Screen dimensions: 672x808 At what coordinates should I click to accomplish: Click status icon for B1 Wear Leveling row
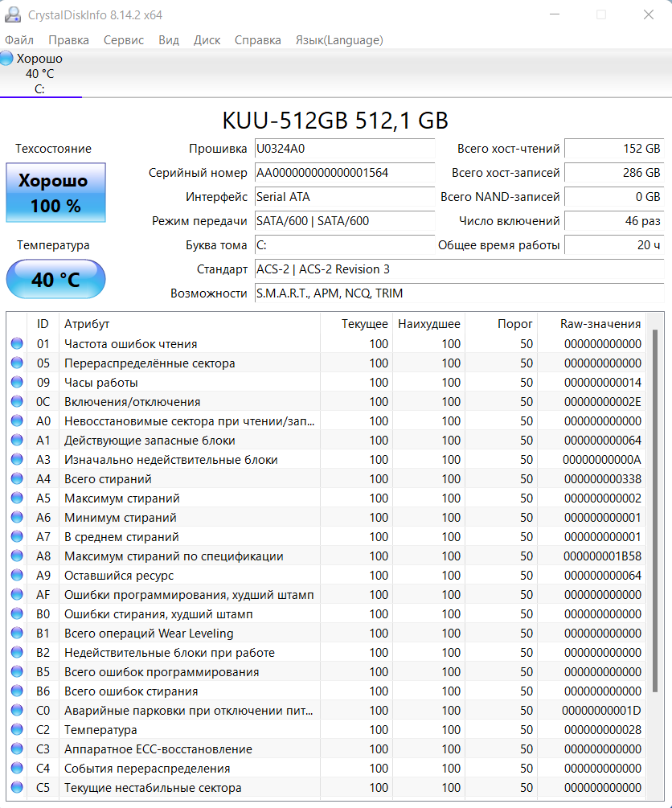pyautogui.click(x=17, y=633)
